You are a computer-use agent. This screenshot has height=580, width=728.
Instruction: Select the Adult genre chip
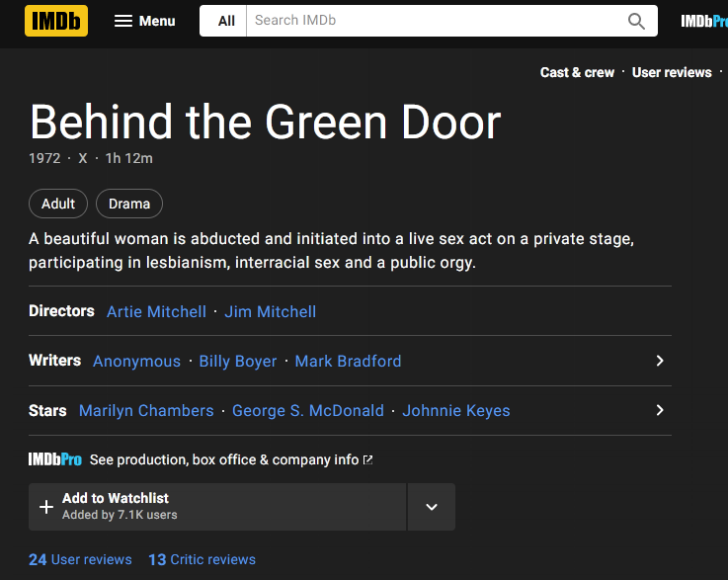coord(58,204)
